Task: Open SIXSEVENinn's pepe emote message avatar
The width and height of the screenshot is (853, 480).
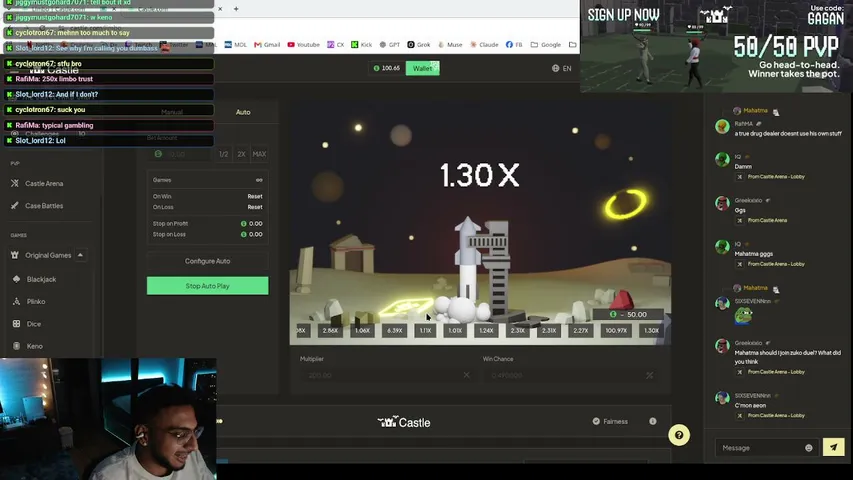Action: [x=722, y=303]
